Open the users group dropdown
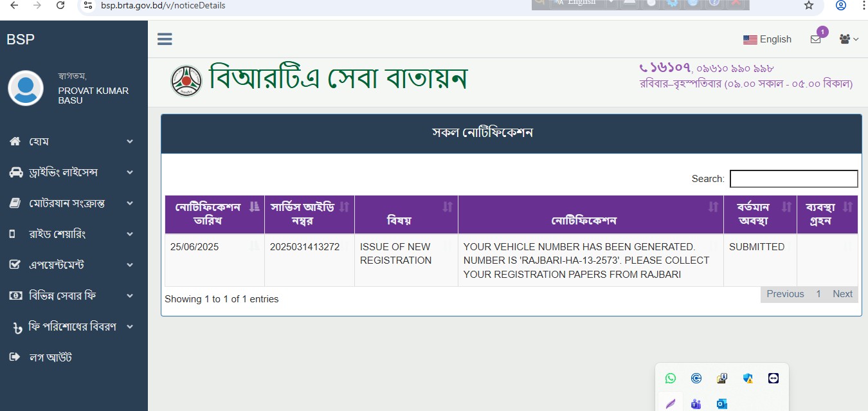The image size is (868, 411). click(849, 39)
